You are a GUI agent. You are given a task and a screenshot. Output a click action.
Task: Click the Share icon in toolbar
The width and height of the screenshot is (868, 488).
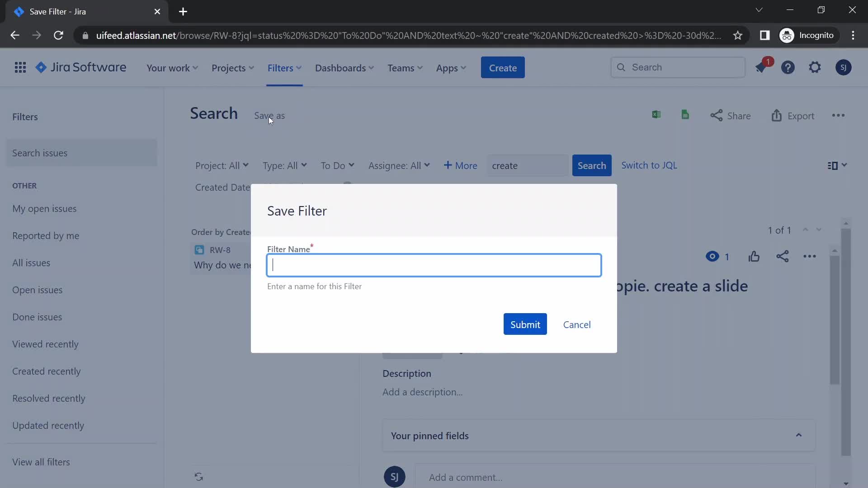click(715, 115)
